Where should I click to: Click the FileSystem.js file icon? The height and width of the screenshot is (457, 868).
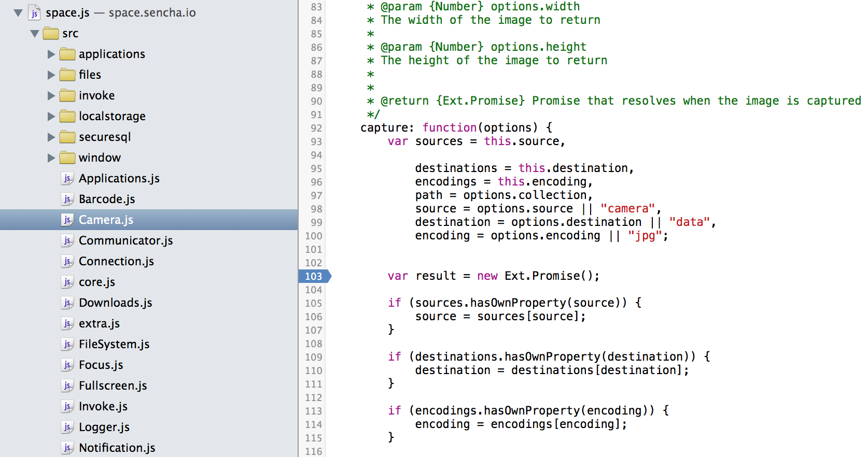tap(67, 345)
